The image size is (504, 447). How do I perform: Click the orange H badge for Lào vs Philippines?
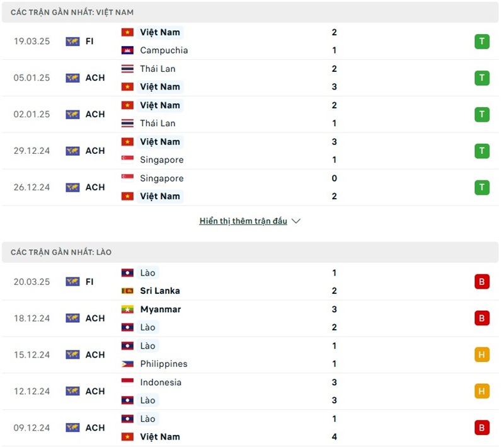pos(482,355)
